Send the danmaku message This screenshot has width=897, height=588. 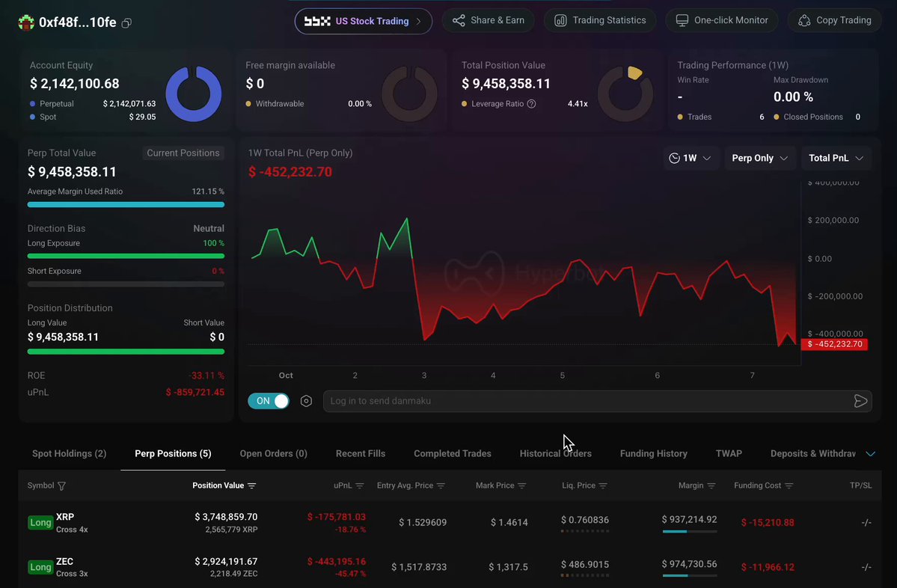[x=860, y=401]
